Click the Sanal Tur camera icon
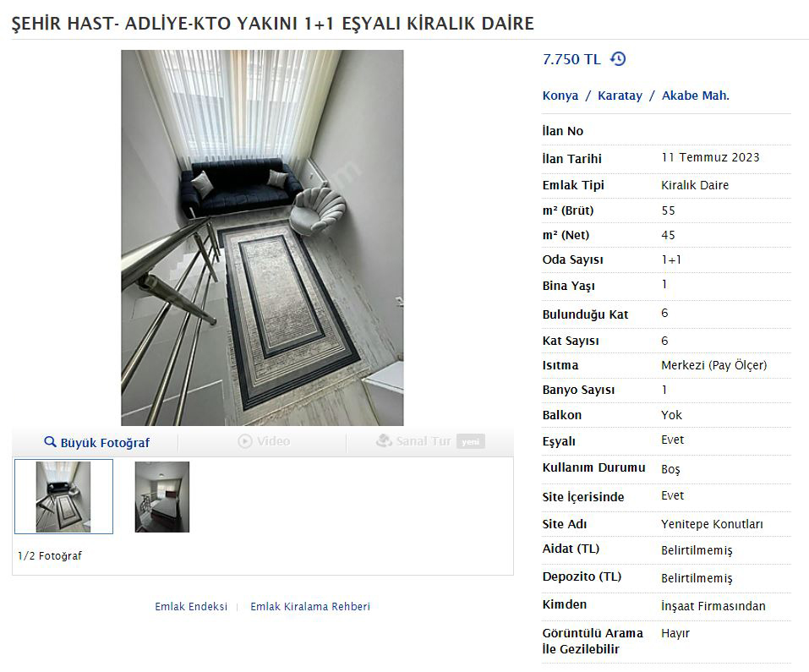This screenshot has height=672, width=809. [x=384, y=441]
